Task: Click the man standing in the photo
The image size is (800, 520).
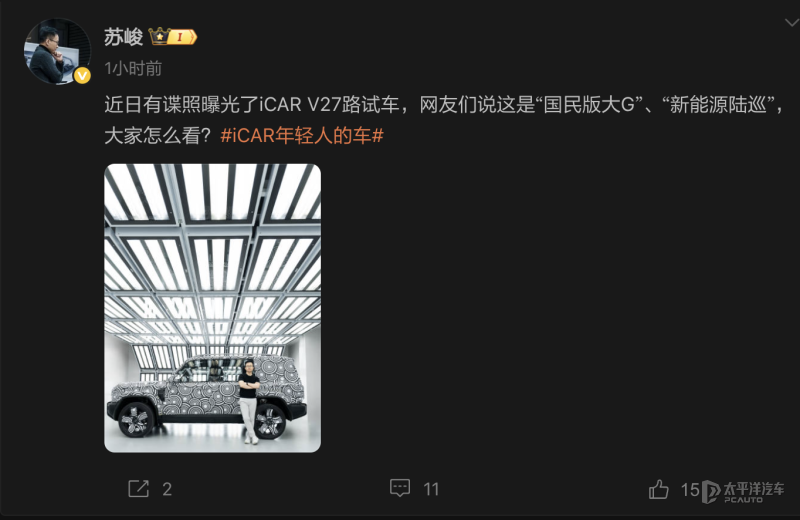Action: [x=248, y=402]
